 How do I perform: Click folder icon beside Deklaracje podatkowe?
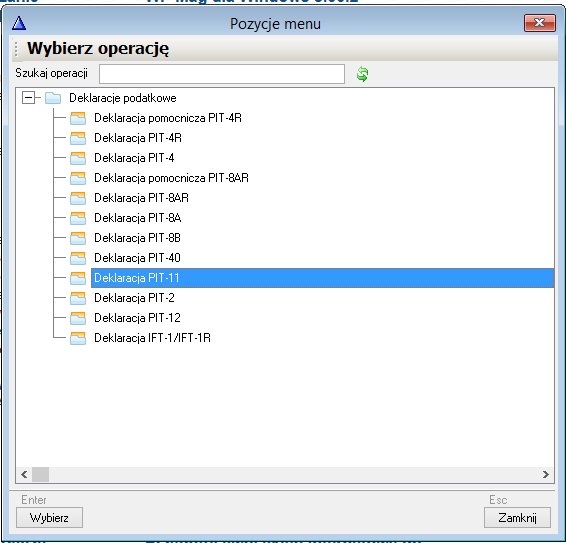(x=53, y=98)
